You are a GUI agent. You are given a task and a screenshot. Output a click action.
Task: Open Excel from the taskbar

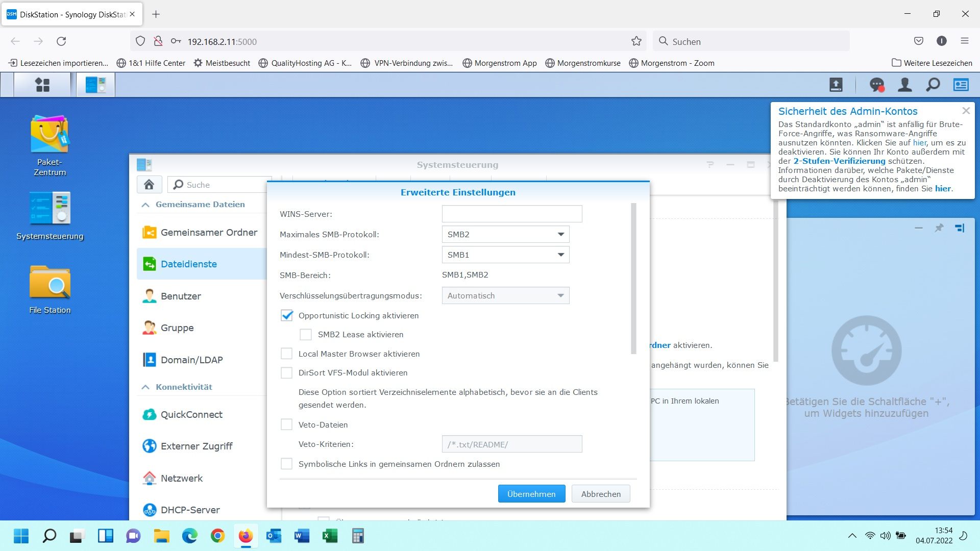point(330,536)
